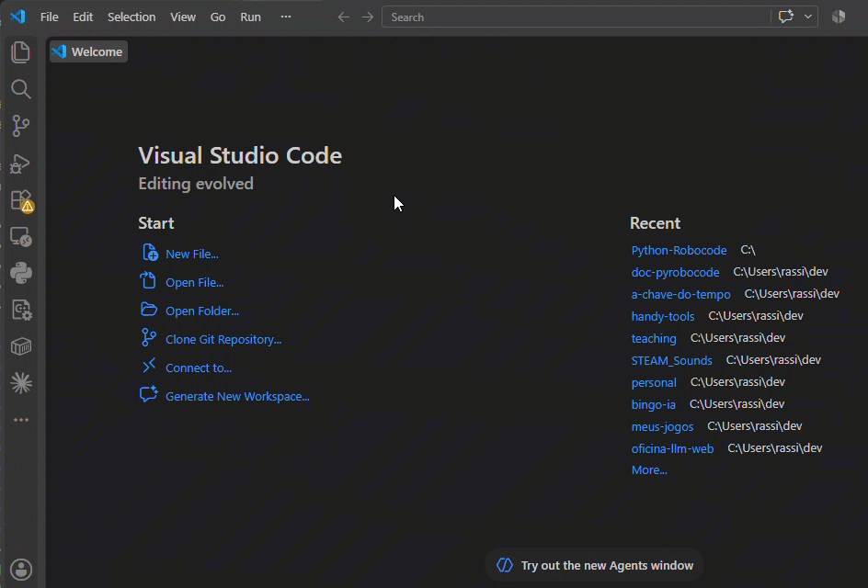The width and height of the screenshot is (868, 588).
Task: Click the VS Code logo in title bar
Action: tap(17, 17)
